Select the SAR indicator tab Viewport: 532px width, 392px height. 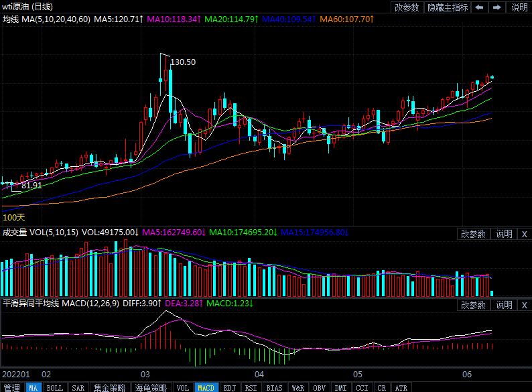coord(78,387)
